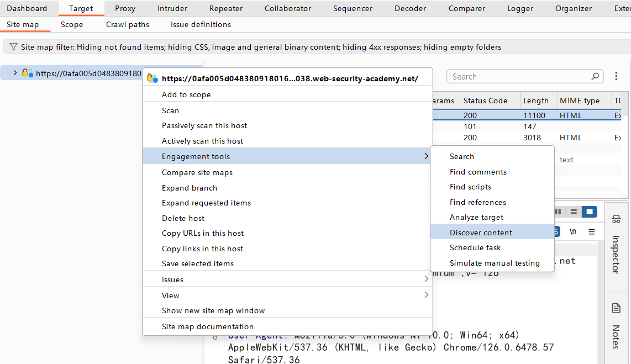Screen dimensions: 631x364
Task: Switch to the stacked horizontal layout view
Action: coord(574,212)
